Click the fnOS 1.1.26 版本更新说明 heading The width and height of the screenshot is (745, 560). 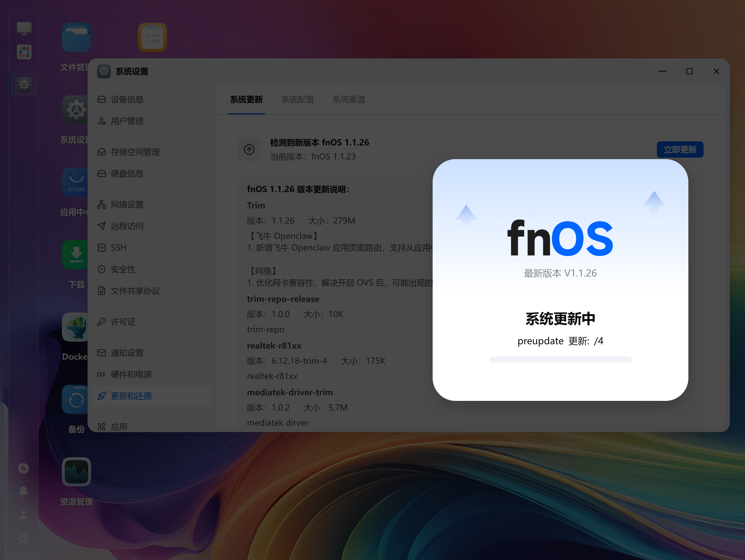click(x=298, y=189)
